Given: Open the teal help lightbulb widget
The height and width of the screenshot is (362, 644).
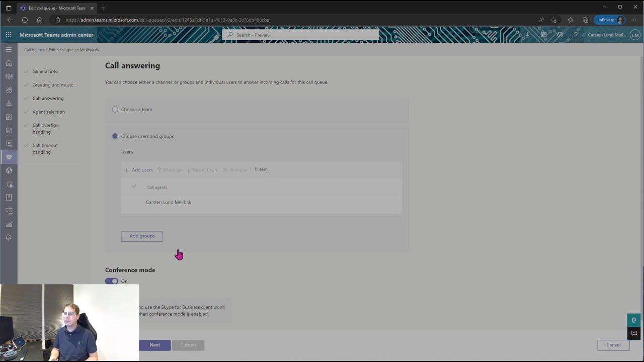Looking at the screenshot, I should (x=634, y=320).
